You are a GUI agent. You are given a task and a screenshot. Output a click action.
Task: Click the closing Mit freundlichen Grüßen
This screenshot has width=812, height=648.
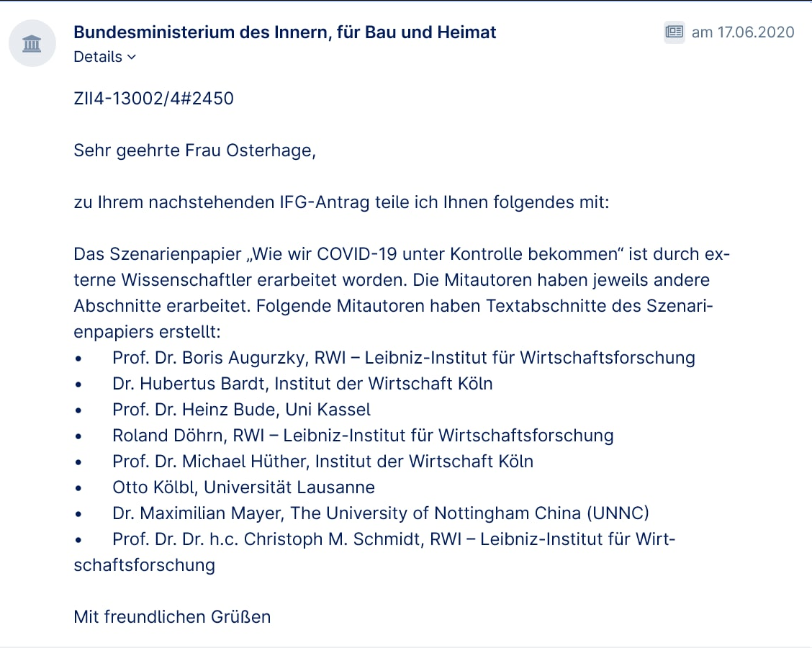(172, 616)
